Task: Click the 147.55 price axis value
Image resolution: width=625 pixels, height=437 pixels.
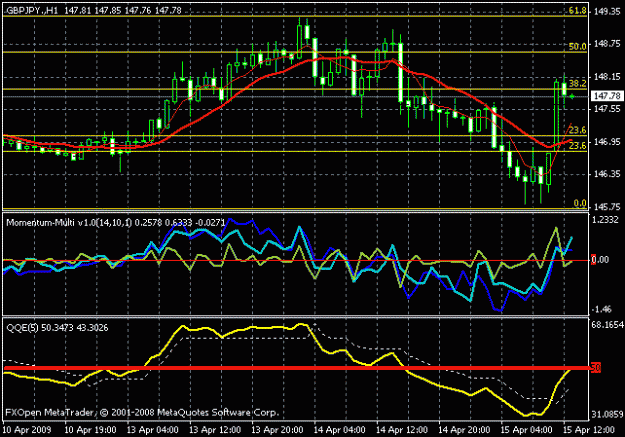Action: [607, 108]
